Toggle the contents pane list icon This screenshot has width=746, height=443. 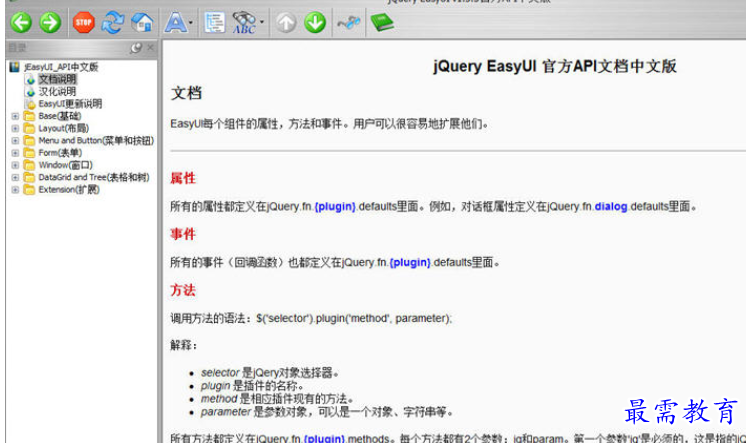coord(215,22)
